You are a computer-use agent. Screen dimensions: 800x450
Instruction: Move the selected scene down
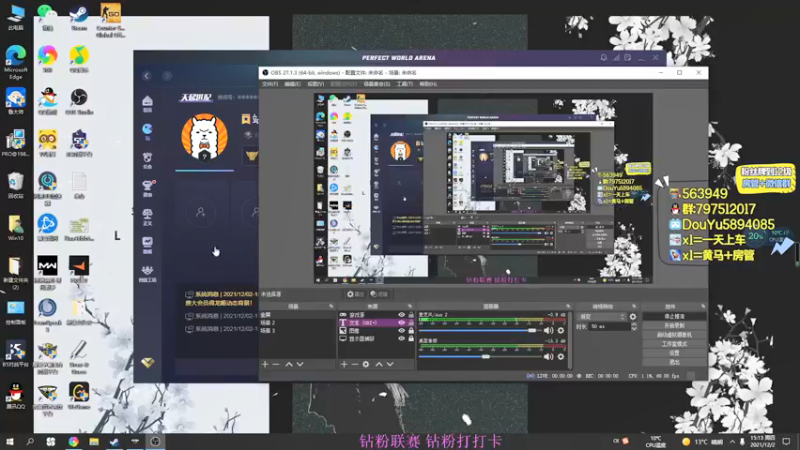[300, 364]
